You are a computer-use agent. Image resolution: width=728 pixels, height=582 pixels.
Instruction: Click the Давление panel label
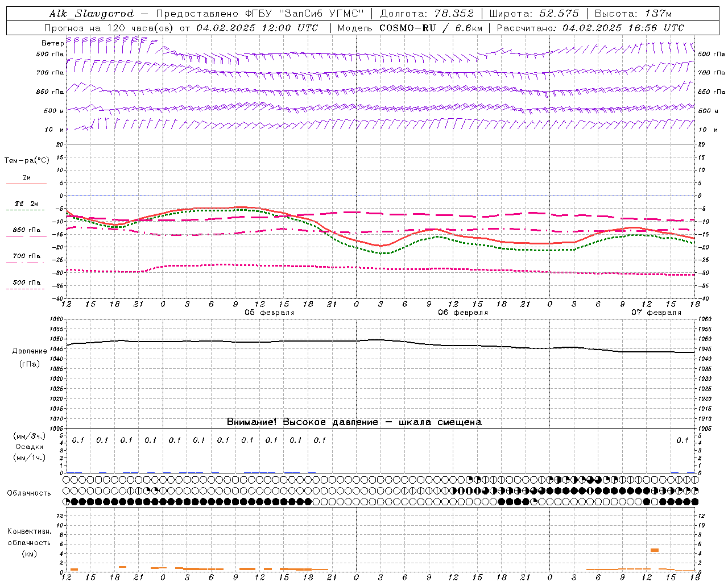tap(30, 351)
